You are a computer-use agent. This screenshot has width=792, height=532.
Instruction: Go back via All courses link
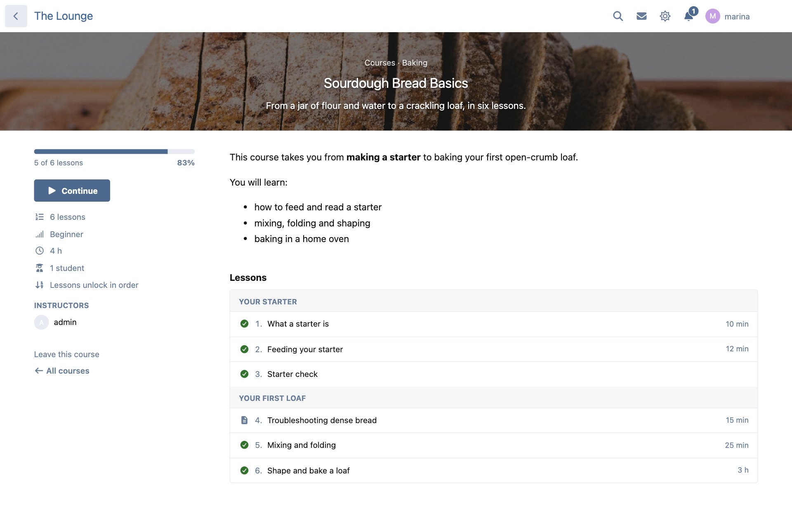(x=62, y=371)
